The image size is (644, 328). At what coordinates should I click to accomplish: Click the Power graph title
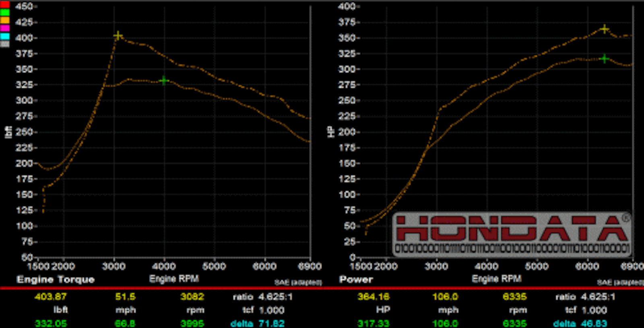[x=356, y=280]
